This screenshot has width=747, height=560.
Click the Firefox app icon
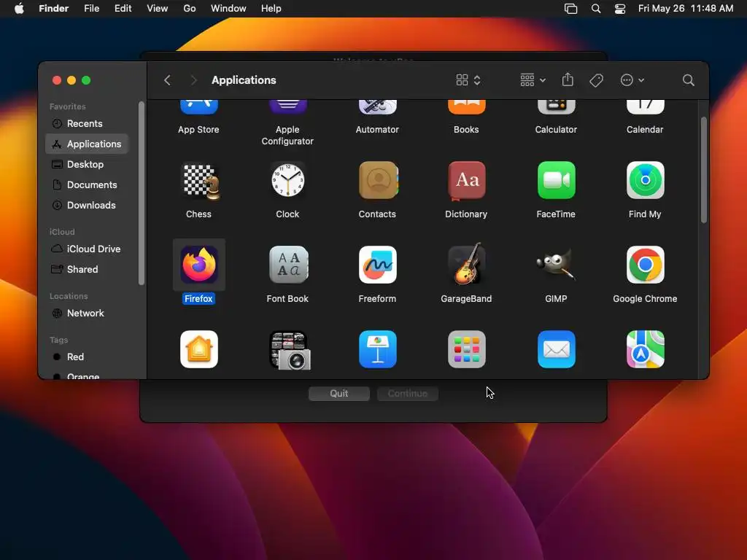(x=199, y=265)
